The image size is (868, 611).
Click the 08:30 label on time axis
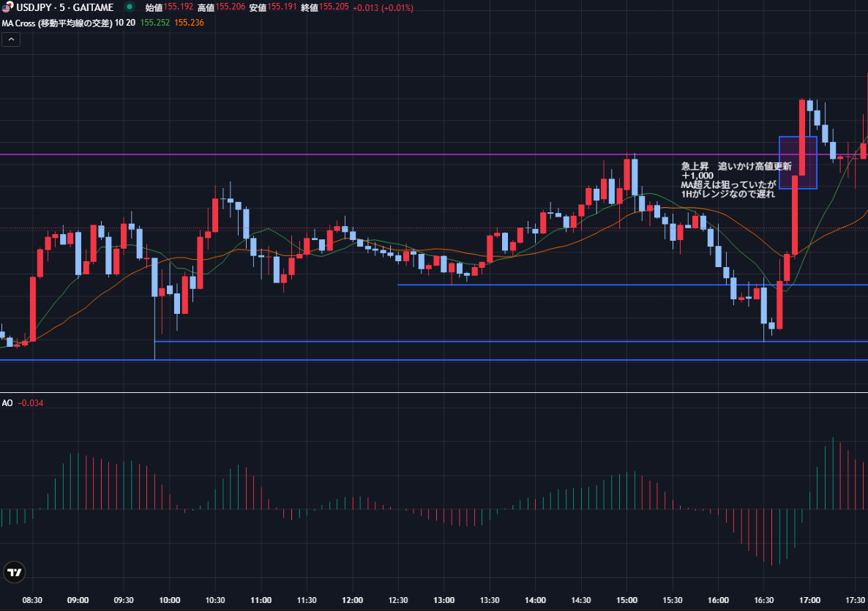pyautogui.click(x=32, y=600)
